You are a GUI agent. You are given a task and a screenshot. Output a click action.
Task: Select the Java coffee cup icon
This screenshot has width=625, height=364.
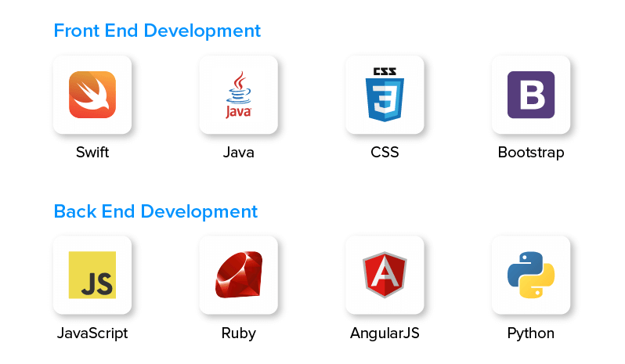(x=238, y=95)
